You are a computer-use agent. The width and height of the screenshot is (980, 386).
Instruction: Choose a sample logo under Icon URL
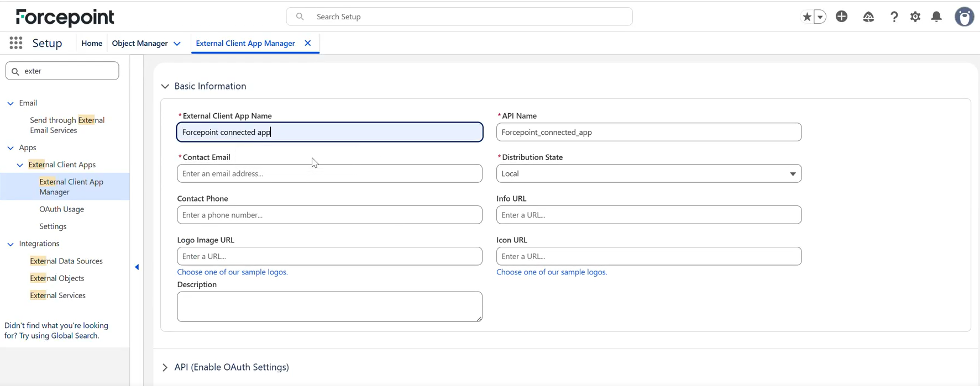[552, 272]
